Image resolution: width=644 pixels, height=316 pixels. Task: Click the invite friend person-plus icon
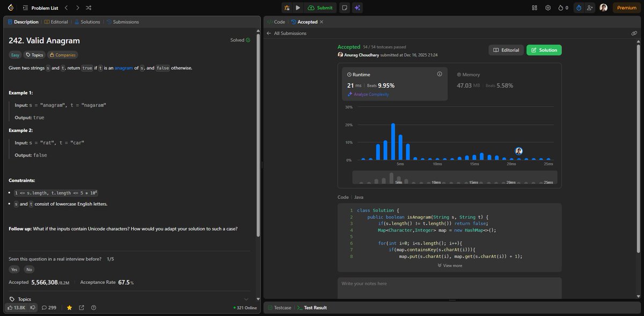tap(590, 8)
